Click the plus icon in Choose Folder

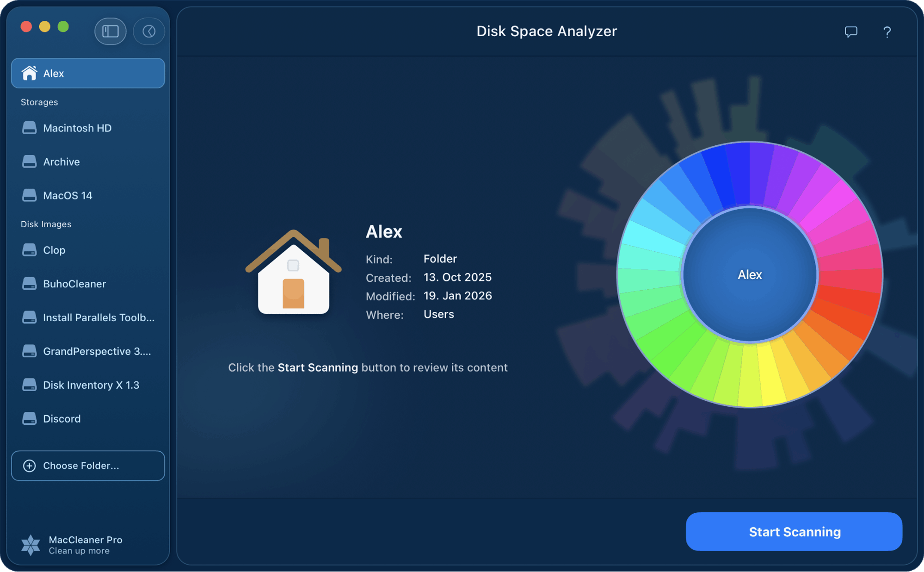coord(30,466)
